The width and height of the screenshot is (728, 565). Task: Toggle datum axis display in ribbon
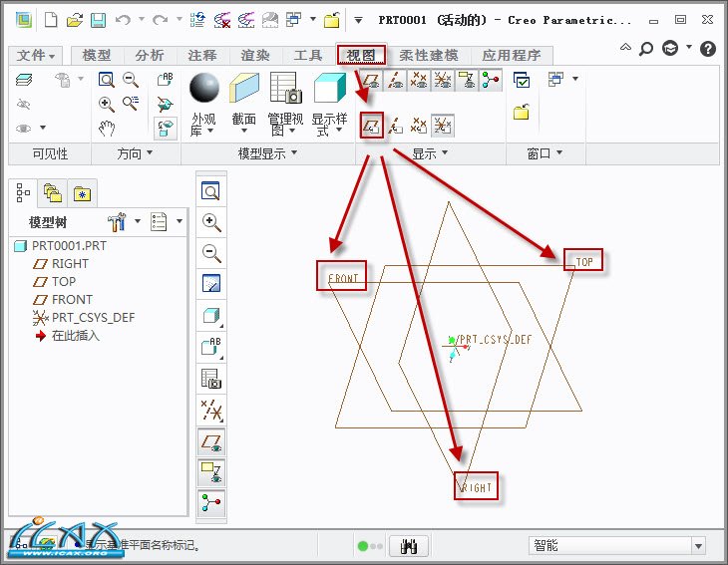pos(395,80)
